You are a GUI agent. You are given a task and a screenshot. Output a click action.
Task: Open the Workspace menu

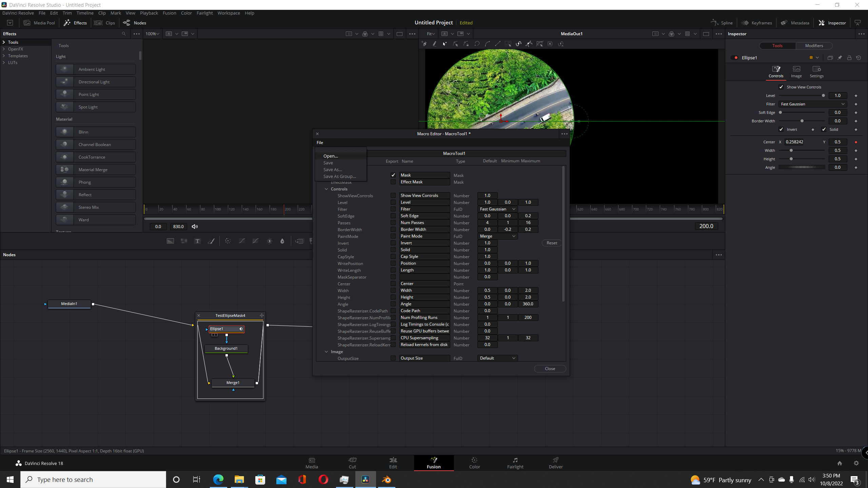tap(229, 13)
